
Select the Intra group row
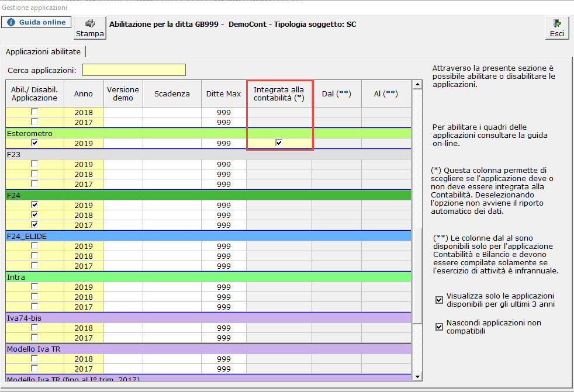click(208, 277)
